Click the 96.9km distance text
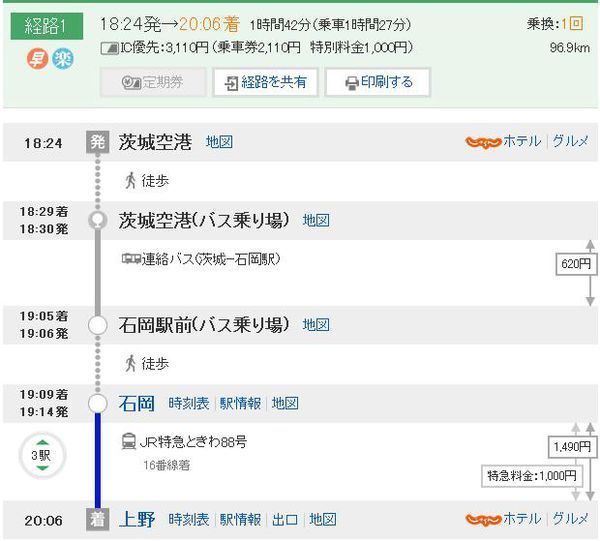The height and width of the screenshot is (541, 600). coord(570,48)
